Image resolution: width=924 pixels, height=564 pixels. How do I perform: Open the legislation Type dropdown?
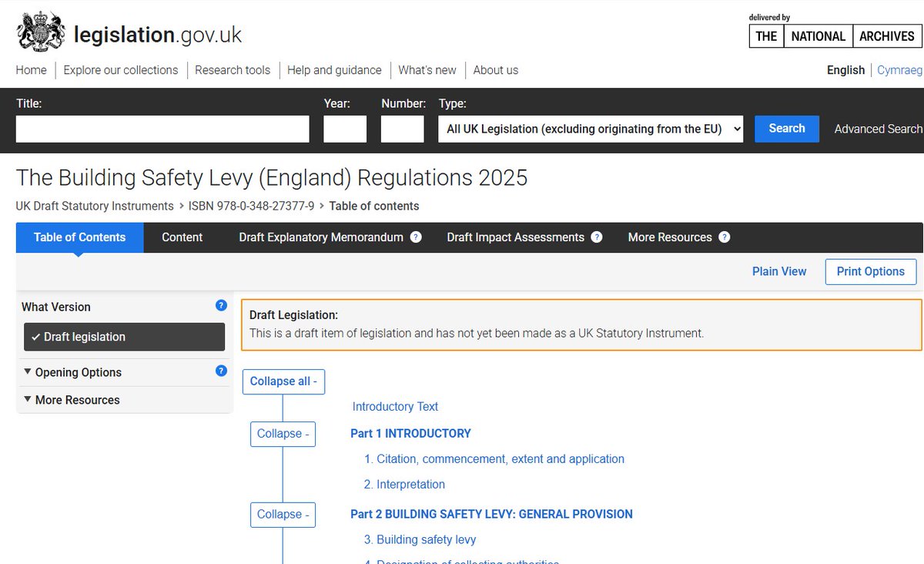click(590, 129)
